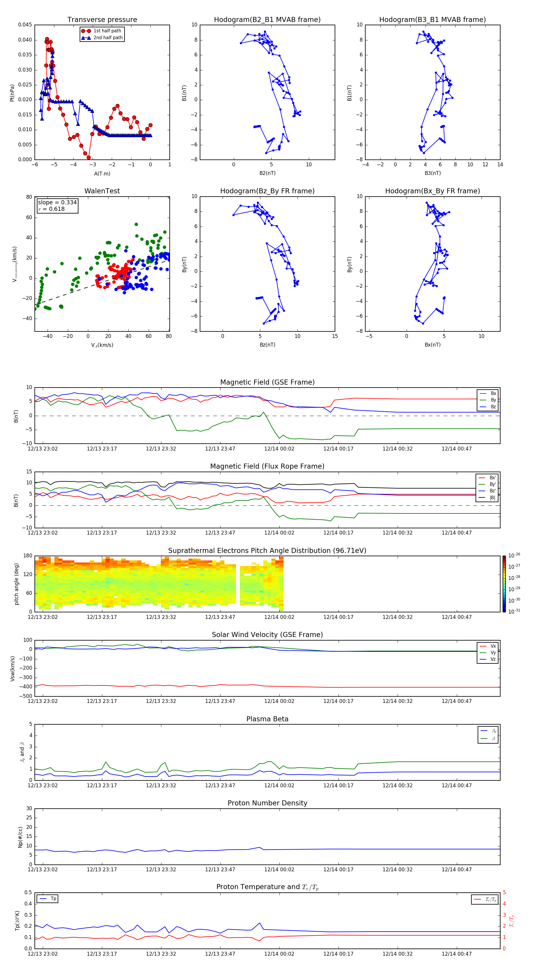The height and width of the screenshot is (980, 535).
Task: Click the 'Transverse pressure' plot title
Action: coord(102,20)
